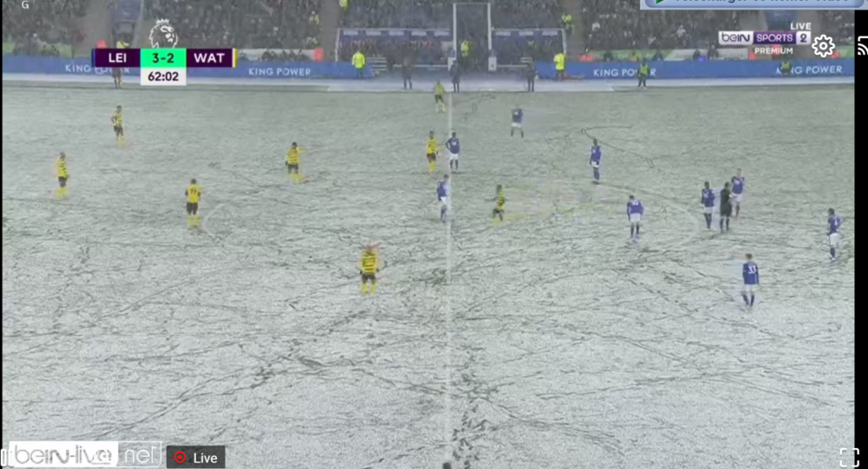
Task: Open the player settings gear
Action: [x=823, y=46]
